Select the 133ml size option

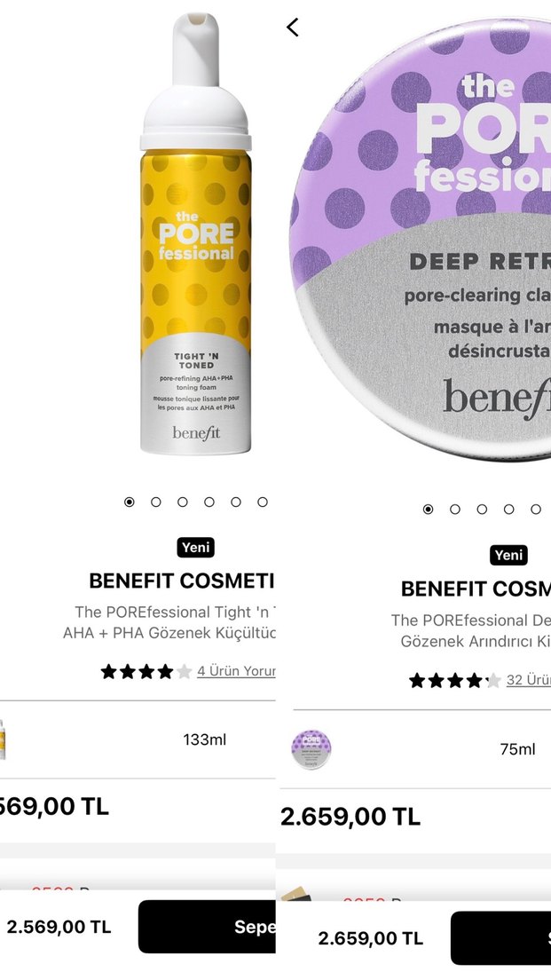click(x=138, y=739)
